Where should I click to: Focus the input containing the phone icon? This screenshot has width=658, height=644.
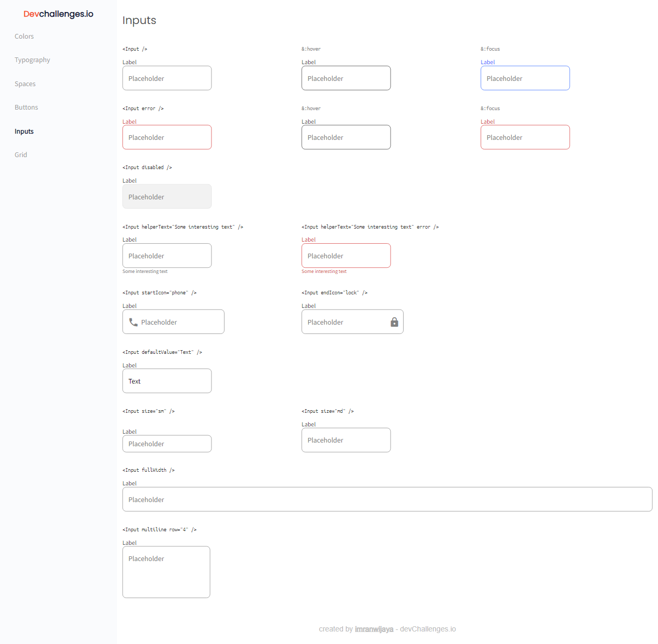click(x=173, y=322)
